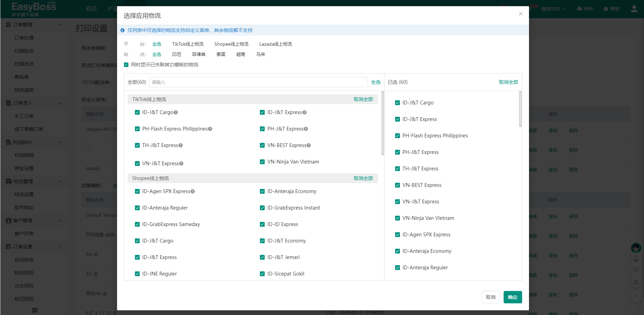The image size is (644, 315).
Task: Filter platform by Shopee线上物流
Action: [231, 44]
